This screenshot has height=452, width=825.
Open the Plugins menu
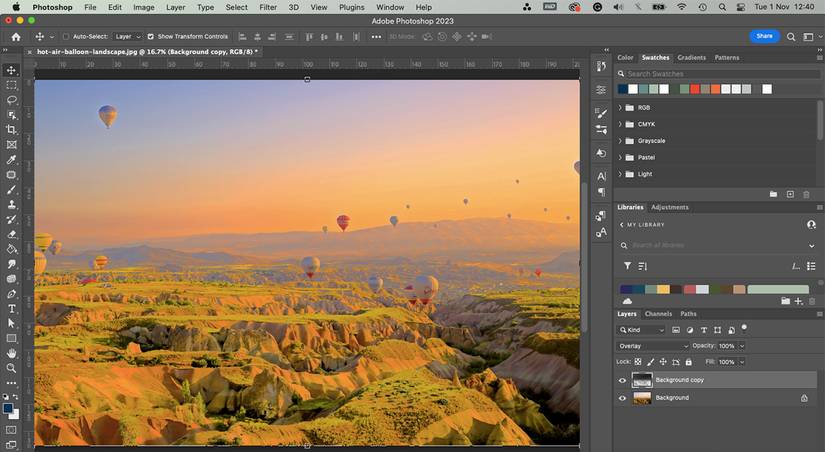point(351,7)
